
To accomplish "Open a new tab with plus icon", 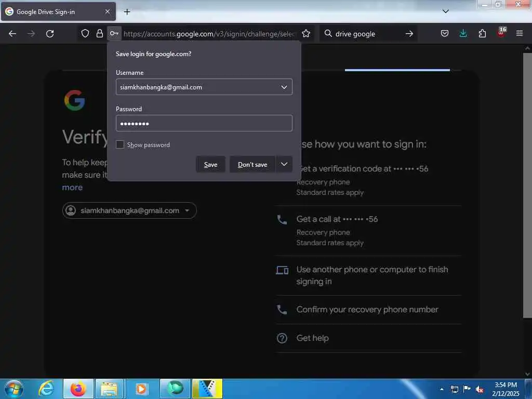I will pyautogui.click(x=127, y=12).
